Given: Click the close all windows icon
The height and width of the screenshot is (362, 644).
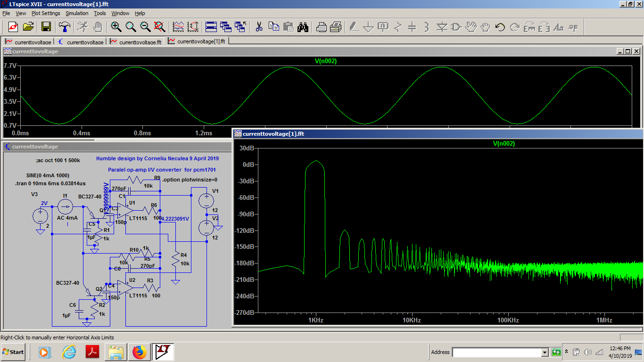Looking at the screenshot, I should (240, 26).
